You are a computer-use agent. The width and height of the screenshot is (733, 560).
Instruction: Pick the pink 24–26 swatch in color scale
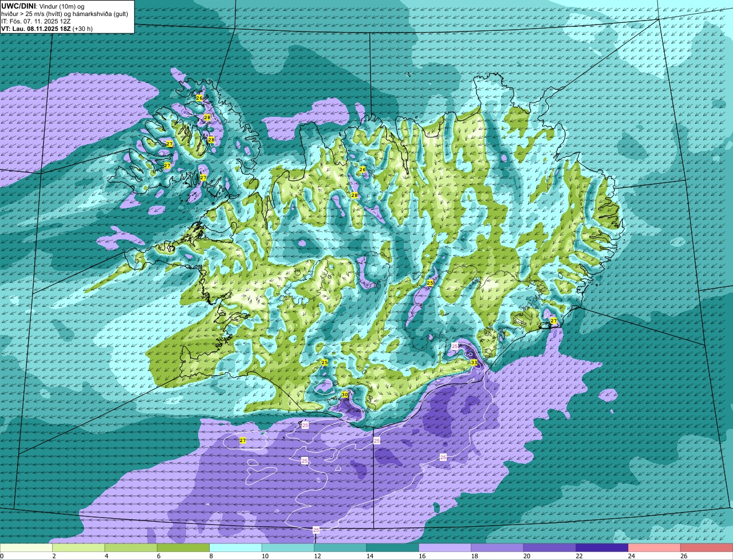click(655, 548)
